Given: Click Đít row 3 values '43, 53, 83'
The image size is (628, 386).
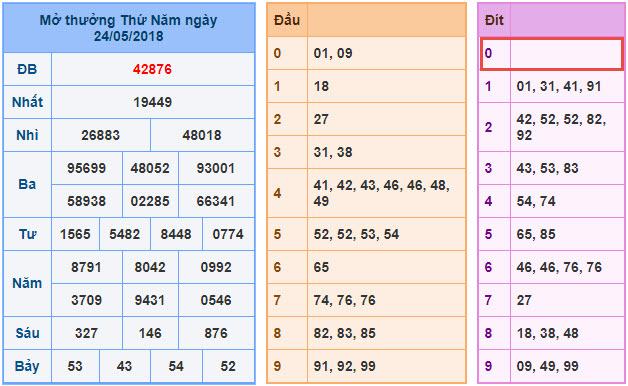Looking at the screenshot, I should point(547,168).
